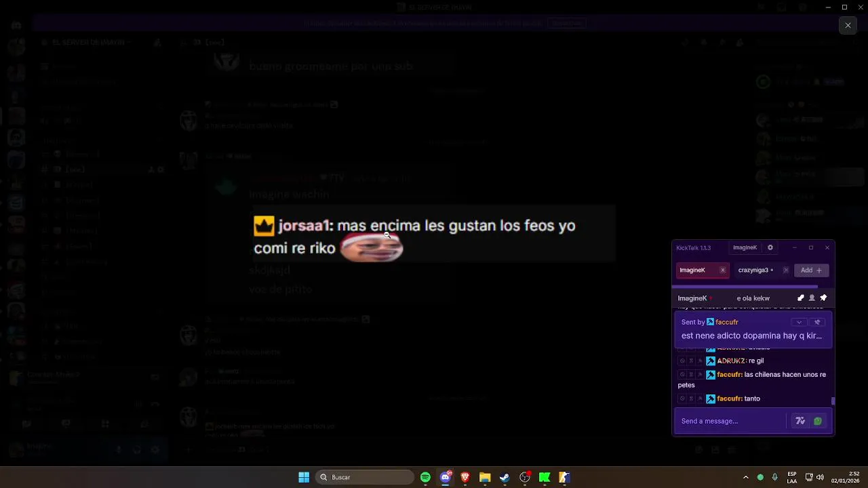This screenshot has width=868, height=488.
Task: Open Kick emote picker green icon
Action: click(x=818, y=421)
